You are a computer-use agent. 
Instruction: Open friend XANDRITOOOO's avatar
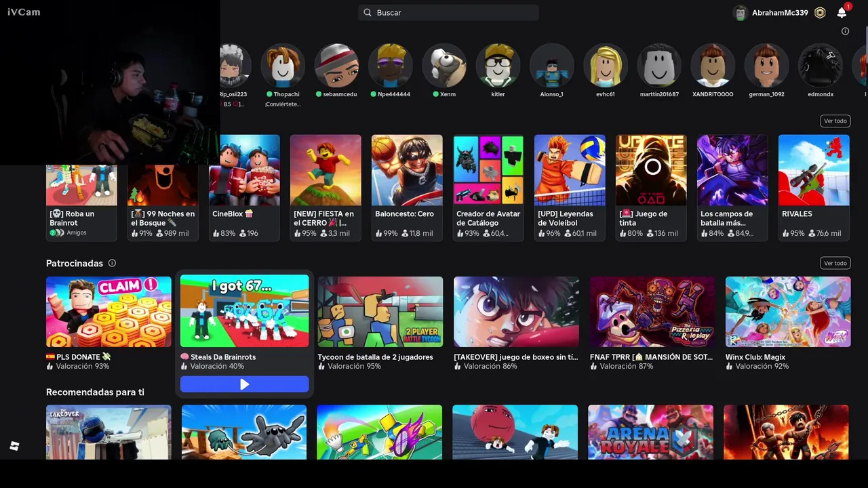coord(713,66)
